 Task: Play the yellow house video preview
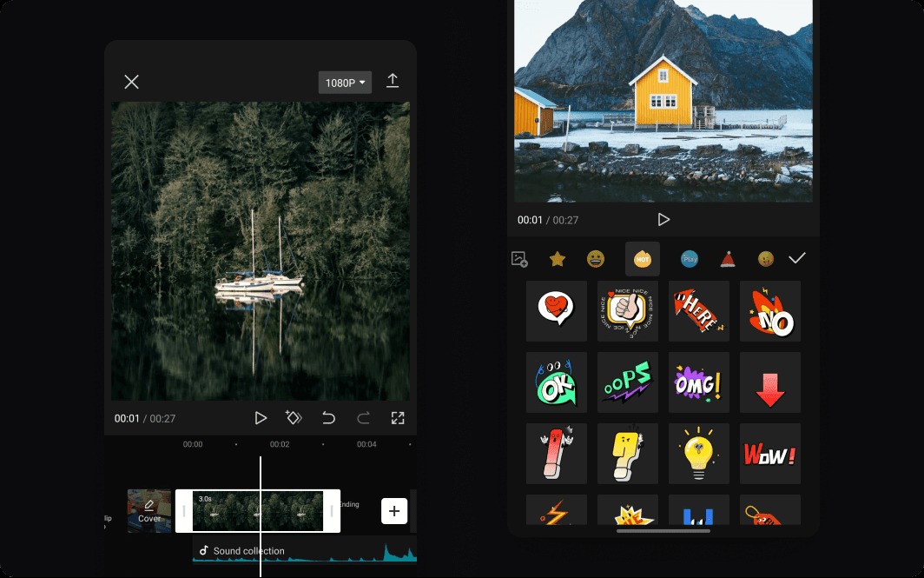tap(663, 220)
